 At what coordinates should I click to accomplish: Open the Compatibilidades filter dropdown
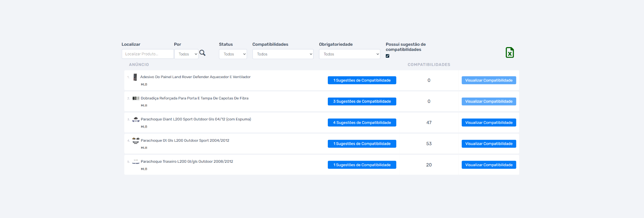point(283,54)
